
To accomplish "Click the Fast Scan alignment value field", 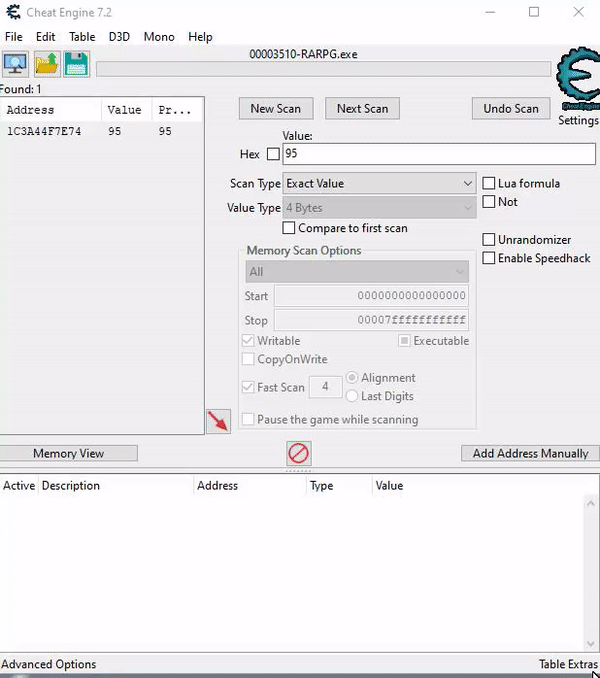I will point(325,386).
